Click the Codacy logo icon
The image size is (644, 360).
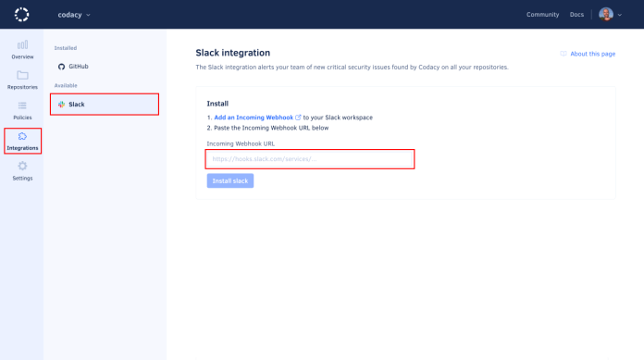coord(22,15)
